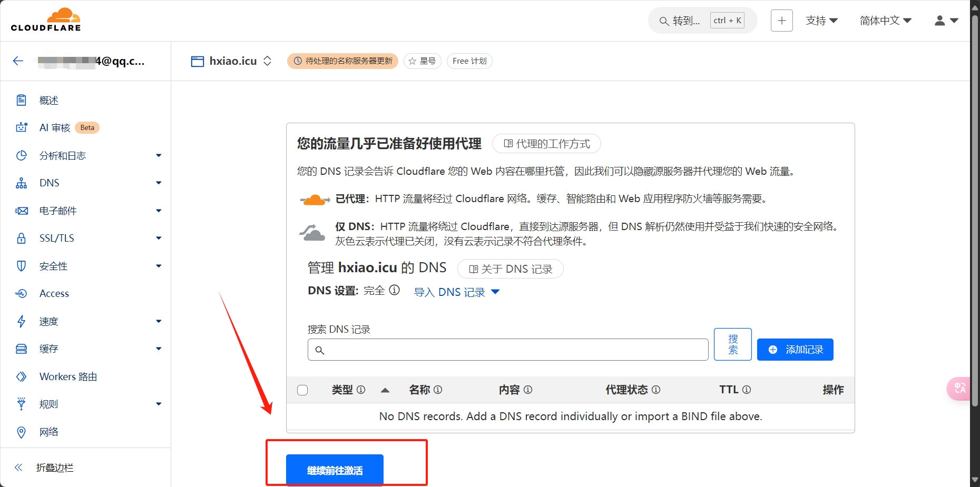Screen dimensions: 980x487
Task: Expand the 分析和日志 menu arrow
Action: pyautogui.click(x=159, y=155)
